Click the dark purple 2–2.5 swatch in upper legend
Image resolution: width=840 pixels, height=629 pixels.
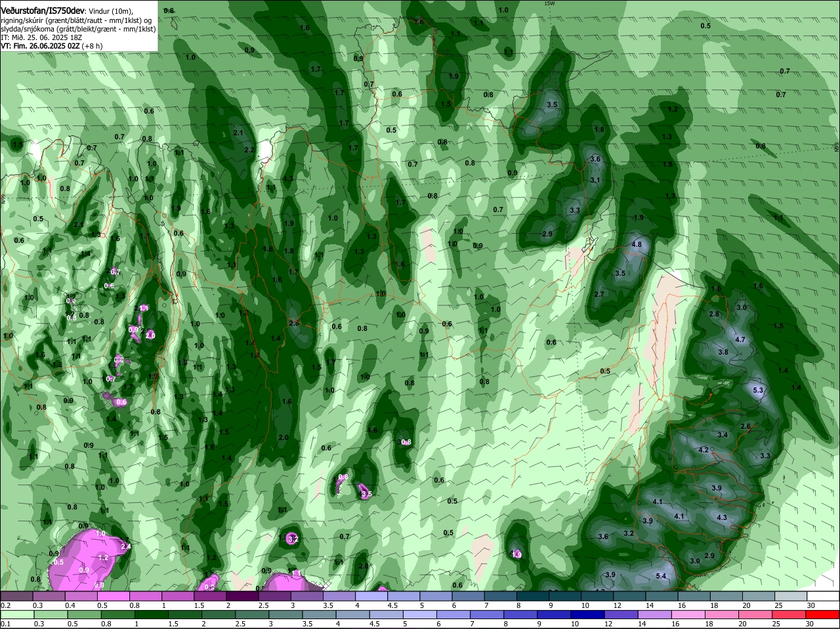coord(243,596)
